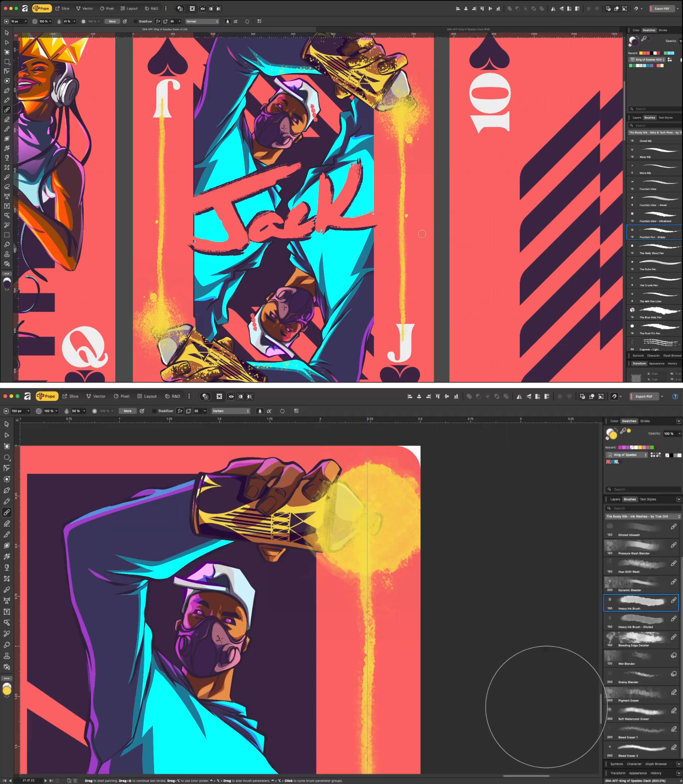Select the Paint Brush tool in the top window
The image size is (683, 784).
7,110
